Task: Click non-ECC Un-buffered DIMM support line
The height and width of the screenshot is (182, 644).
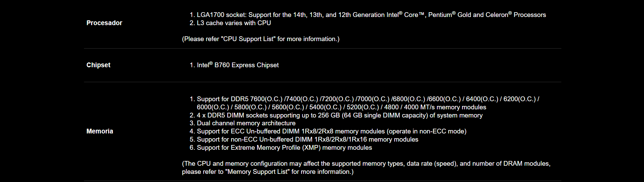Action: pos(308,139)
